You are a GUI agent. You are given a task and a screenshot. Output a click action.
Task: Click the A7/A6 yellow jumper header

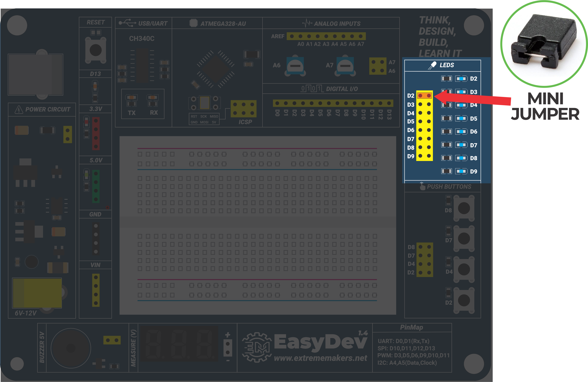[x=378, y=66]
